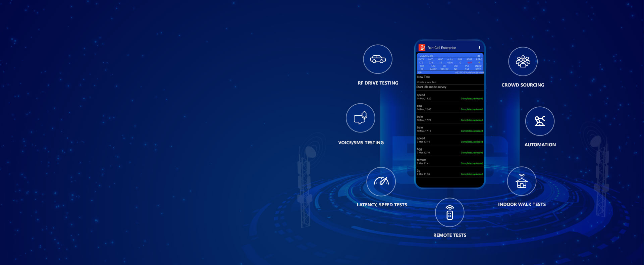Open the 3g test entry
Viewport: 644px width, 265px height.
tap(449, 172)
